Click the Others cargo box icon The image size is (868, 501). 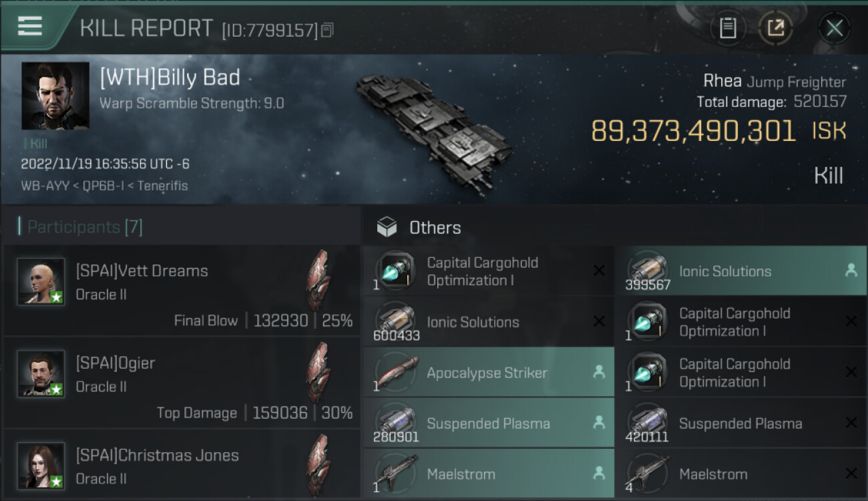click(387, 228)
